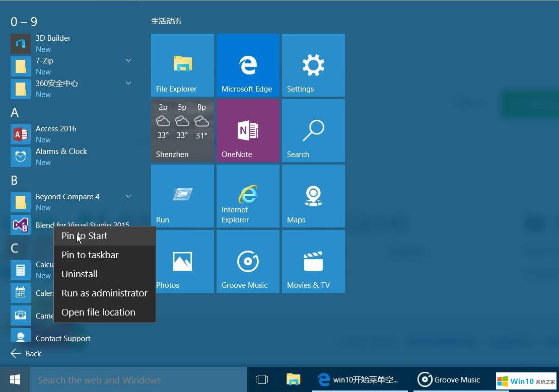Image resolution: width=559 pixels, height=392 pixels.
Task: Click the 3D Builder app name
Action: (x=53, y=38)
